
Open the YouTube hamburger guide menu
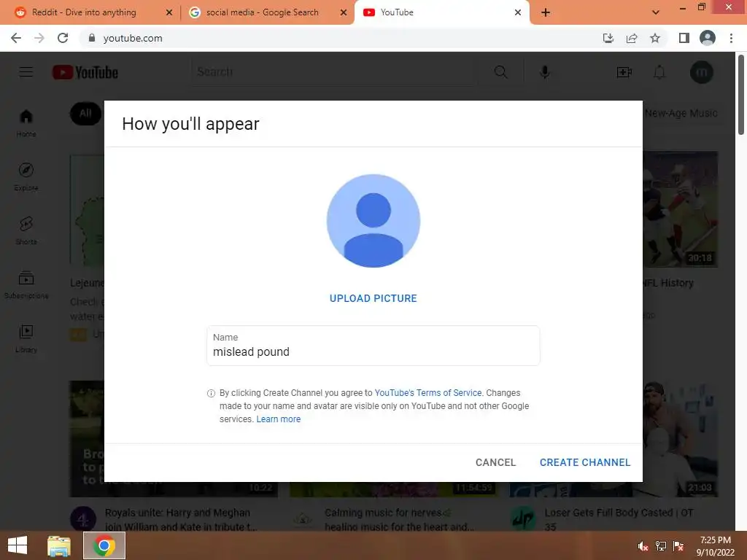pyautogui.click(x=26, y=72)
